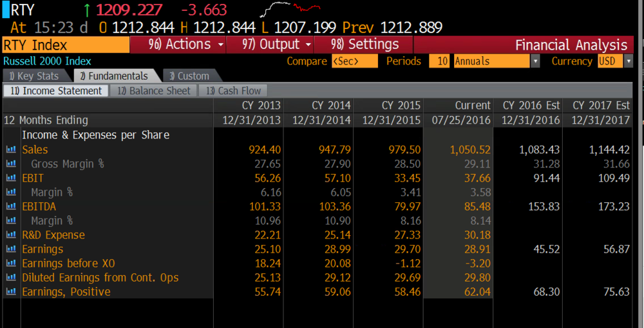Open the chart icon beside Sales
Viewport: 644px width, 328px height.
click(x=11, y=150)
